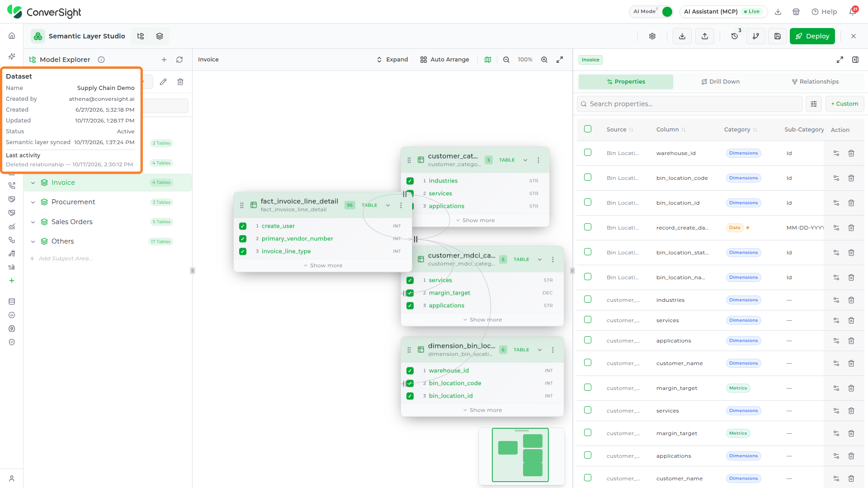The width and height of the screenshot is (868, 488).
Task: Toggle the AI Mode switch
Action: tap(667, 12)
